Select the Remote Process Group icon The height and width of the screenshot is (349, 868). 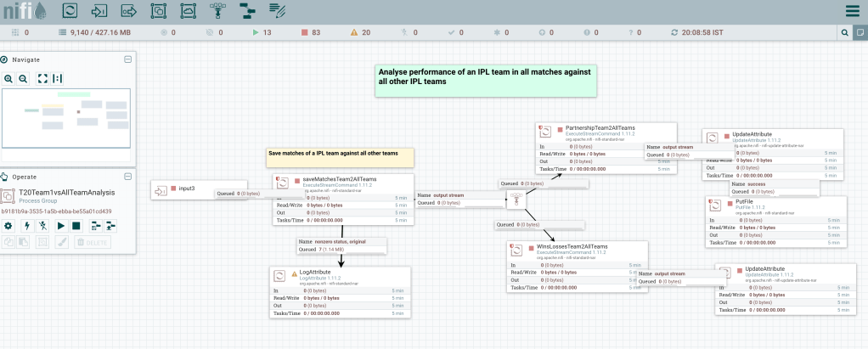(188, 11)
